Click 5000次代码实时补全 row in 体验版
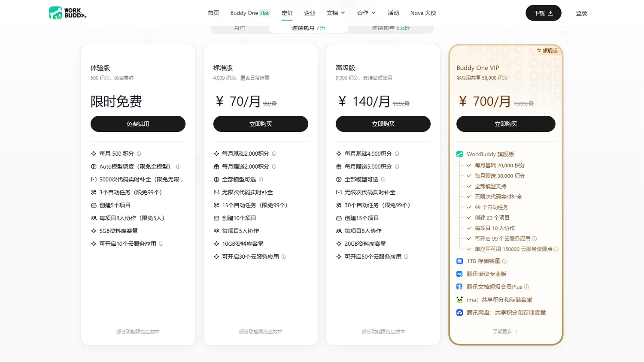Viewport: 644px width, 362px height. [137, 179]
